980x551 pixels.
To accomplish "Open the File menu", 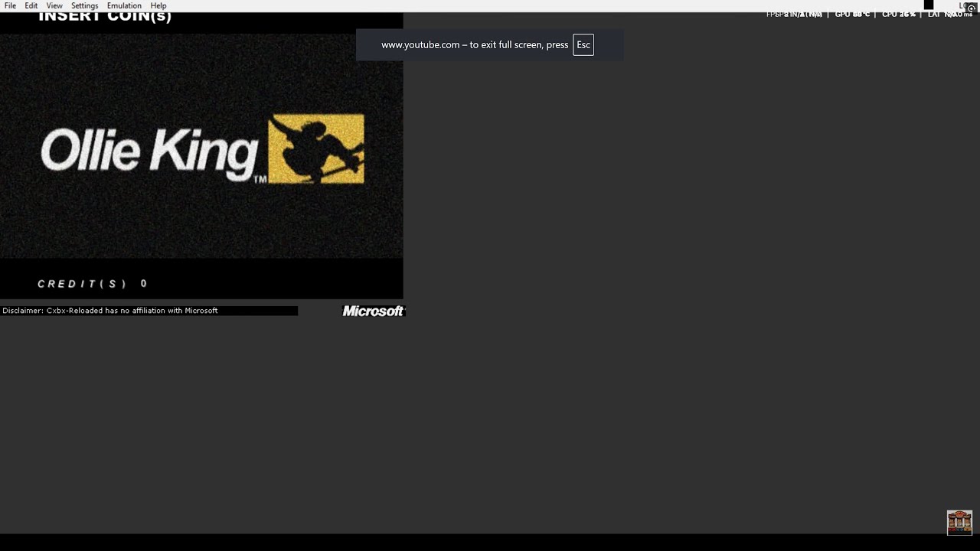I will click(10, 5).
